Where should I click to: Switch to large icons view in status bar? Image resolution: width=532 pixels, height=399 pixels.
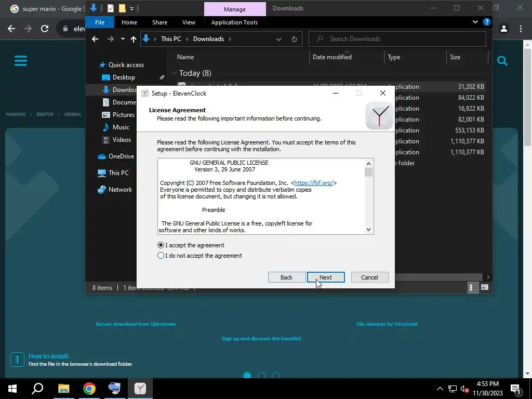tap(485, 287)
